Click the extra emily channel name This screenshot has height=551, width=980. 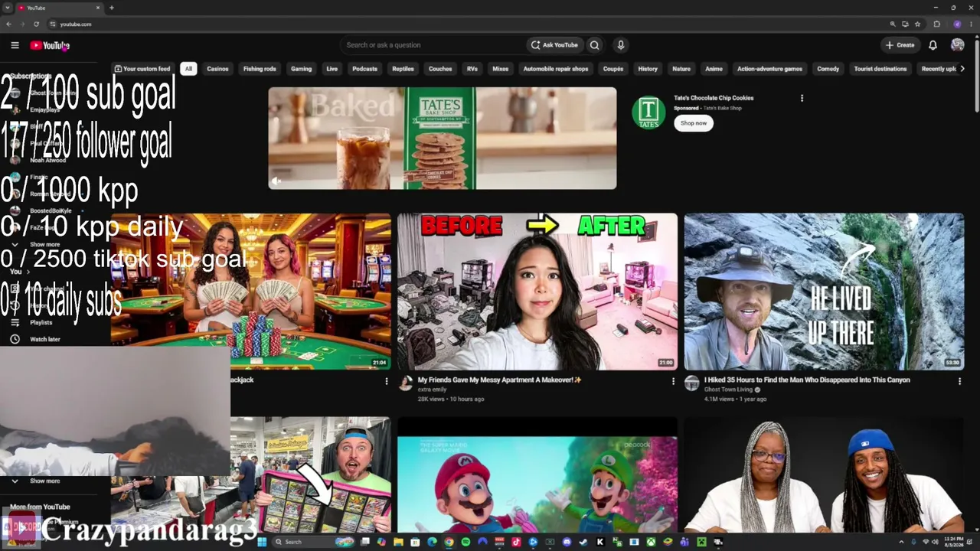pos(432,390)
